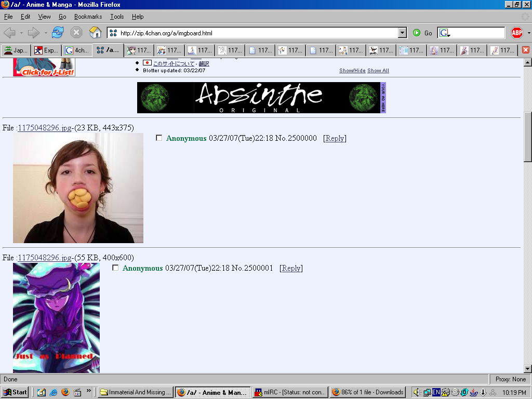Screen dimensions: 532x399
Task: Launch Internet Explorer from Quick Launch
Action: pyautogui.click(x=54, y=392)
